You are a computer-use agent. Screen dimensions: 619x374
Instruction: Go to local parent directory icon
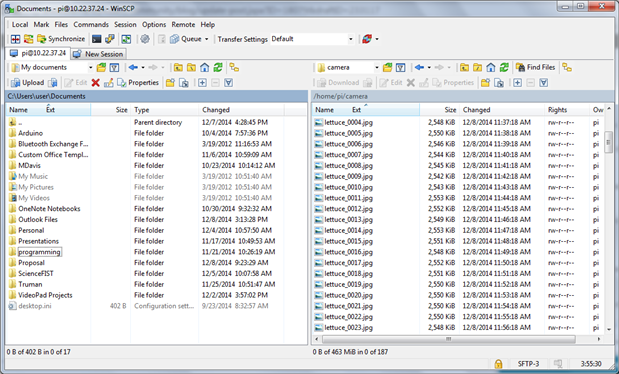[x=178, y=68]
